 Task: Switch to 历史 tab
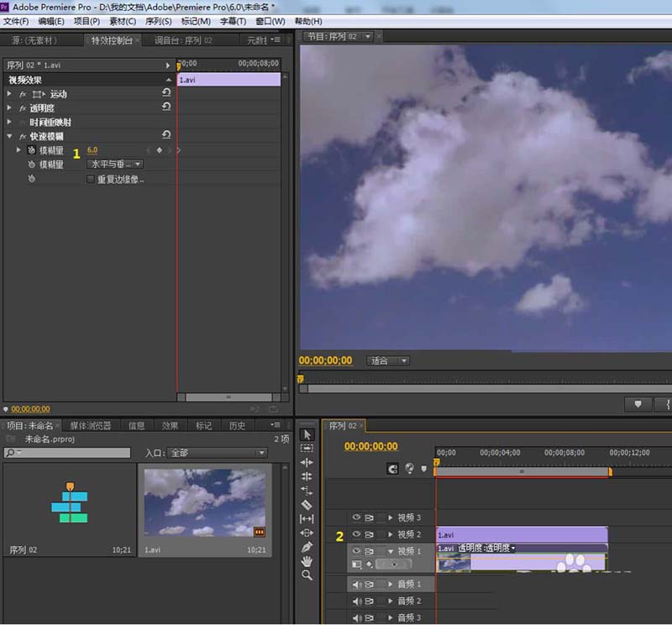(x=237, y=426)
